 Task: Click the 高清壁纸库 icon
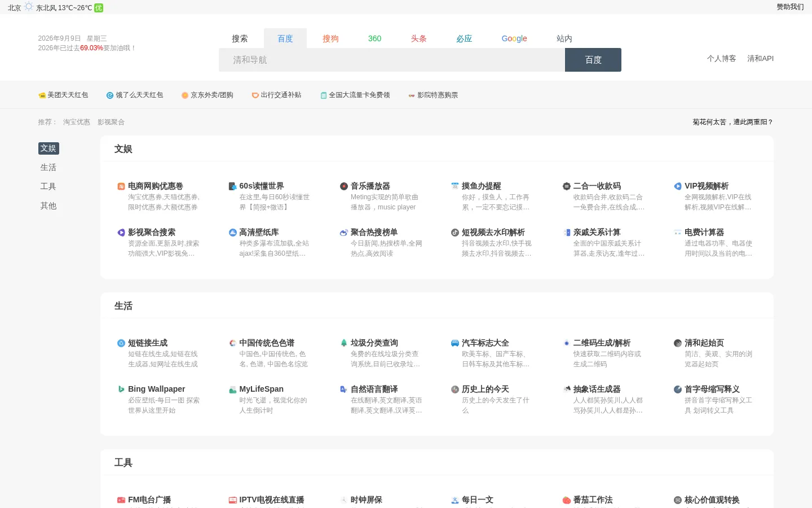[x=232, y=233]
